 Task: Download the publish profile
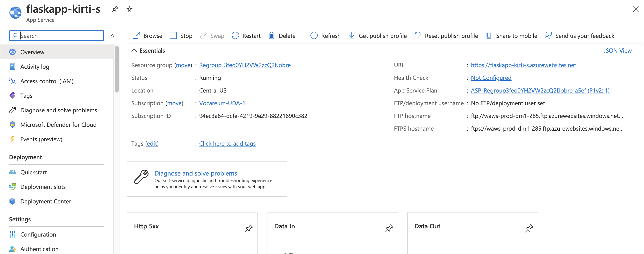[x=377, y=36]
